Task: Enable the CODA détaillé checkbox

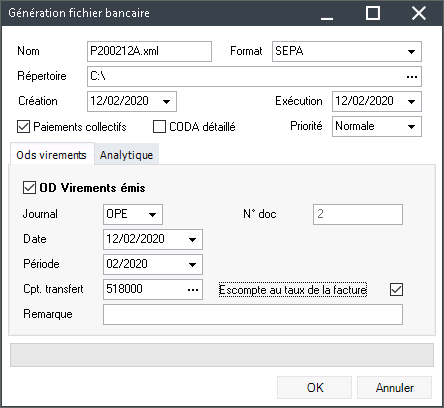Action: (x=159, y=127)
